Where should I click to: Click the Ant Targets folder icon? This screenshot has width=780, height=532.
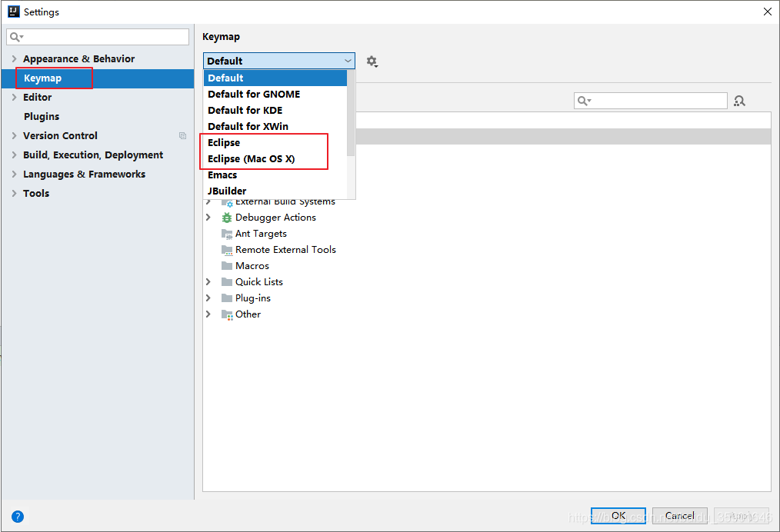227,234
